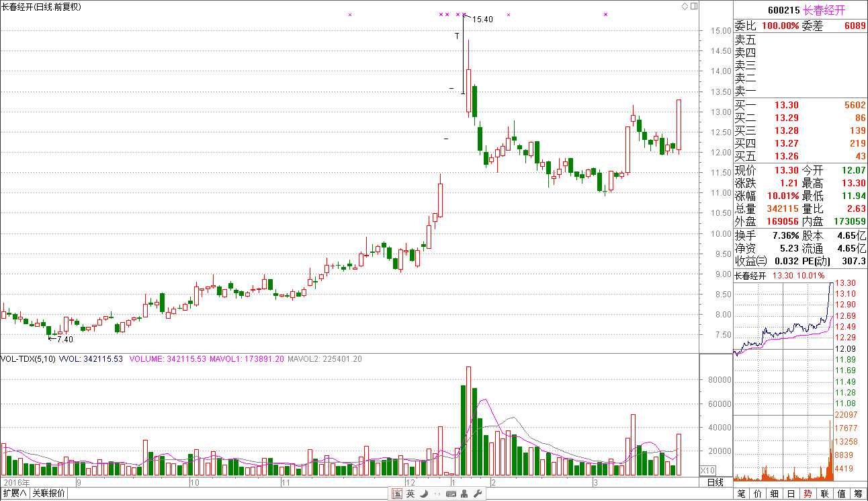The image size is (868, 501).
Task: Click the 卖一 row label
Action: [x=745, y=91]
